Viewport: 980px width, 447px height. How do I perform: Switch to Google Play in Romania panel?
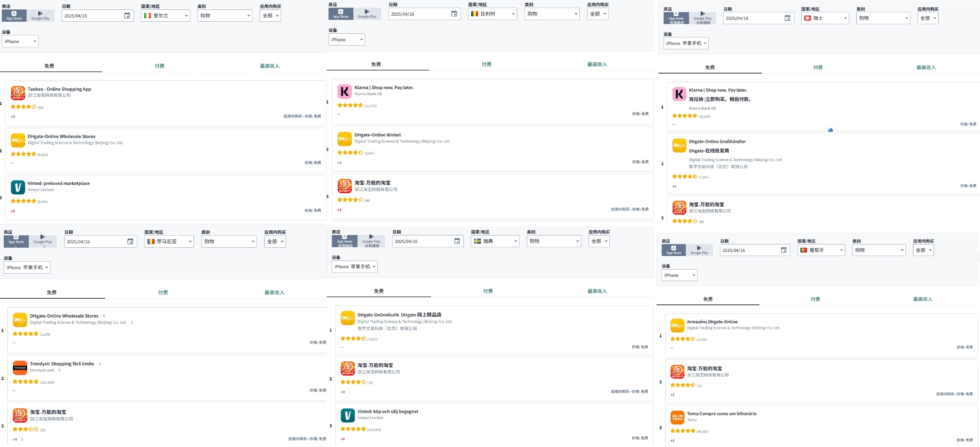click(43, 241)
